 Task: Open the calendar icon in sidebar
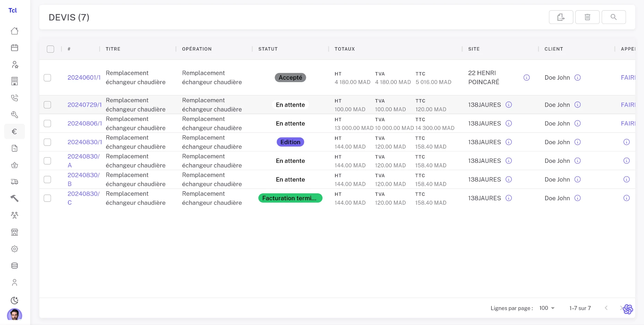click(x=15, y=48)
